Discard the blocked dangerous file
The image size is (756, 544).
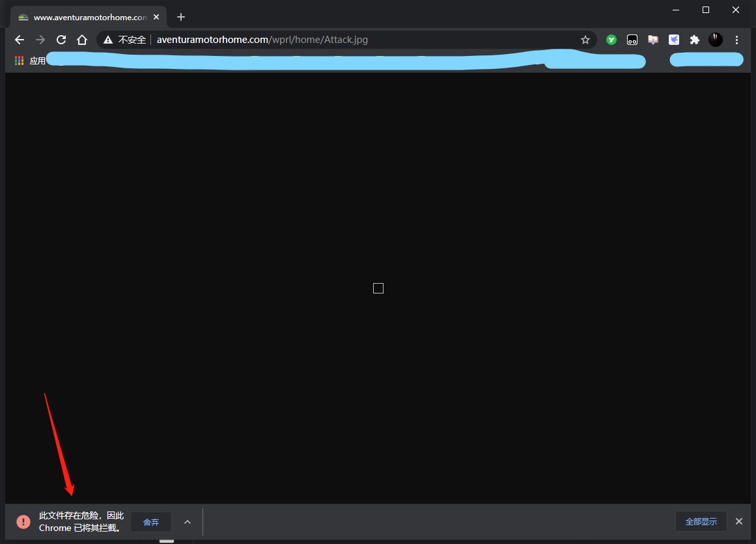(x=151, y=522)
